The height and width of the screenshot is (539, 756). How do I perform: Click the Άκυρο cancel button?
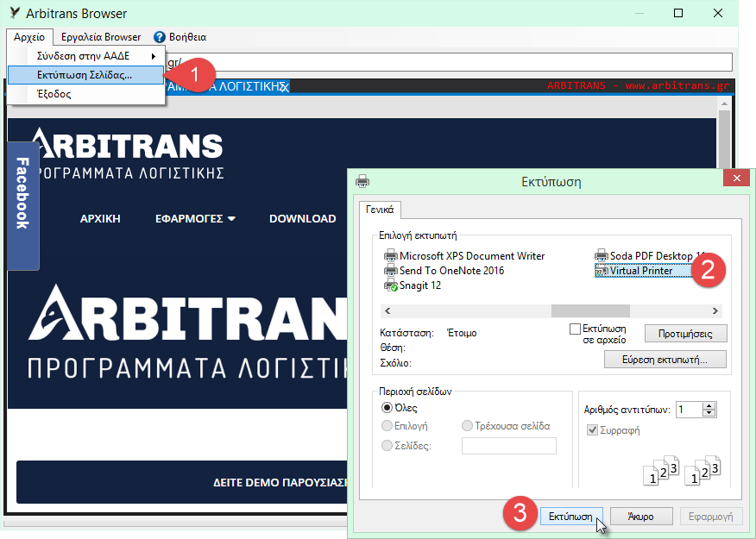[x=640, y=517]
